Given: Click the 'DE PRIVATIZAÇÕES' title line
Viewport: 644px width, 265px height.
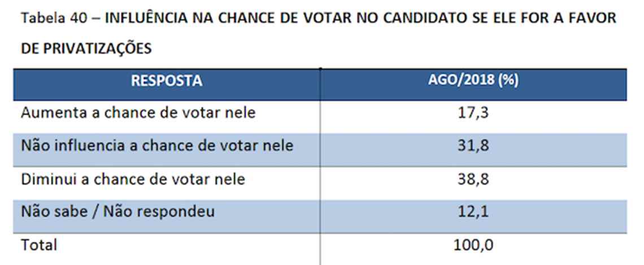Looking at the screenshot, I should tap(86, 49).
